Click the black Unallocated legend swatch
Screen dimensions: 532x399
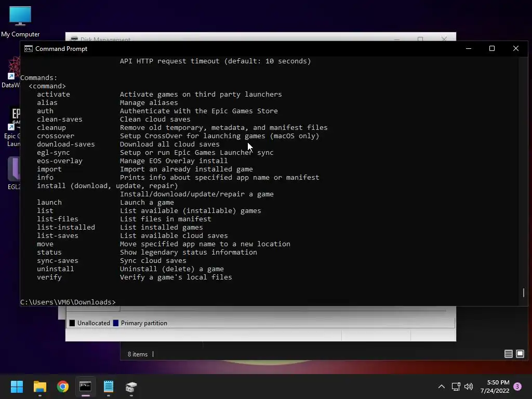[x=72, y=323]
